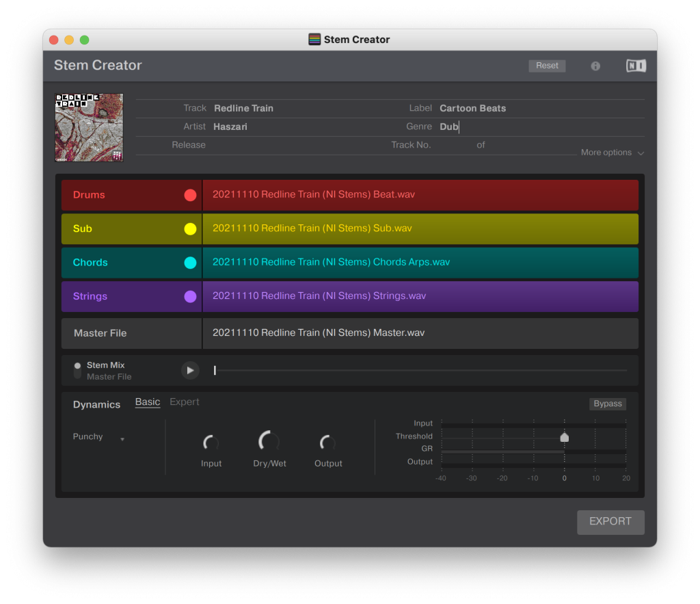
Task: Toggle the dynamics Bypass button
Action: (x=608, y=404)
